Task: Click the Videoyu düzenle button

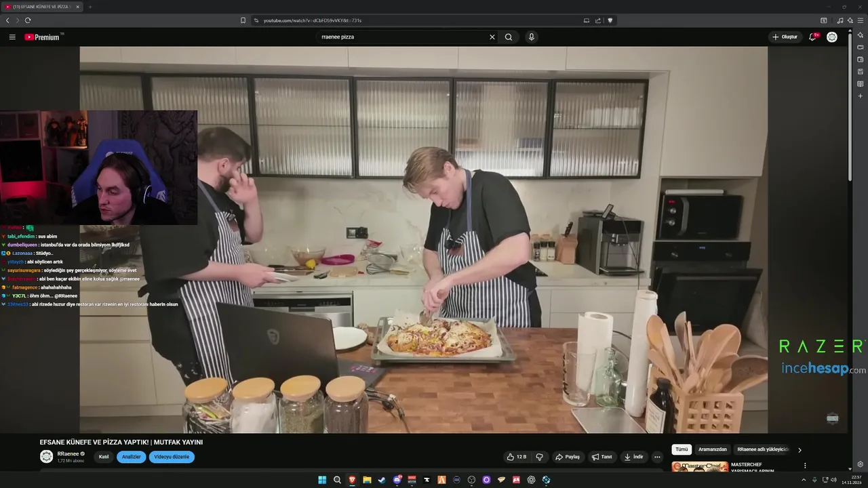Action: [x=172, y=457]
